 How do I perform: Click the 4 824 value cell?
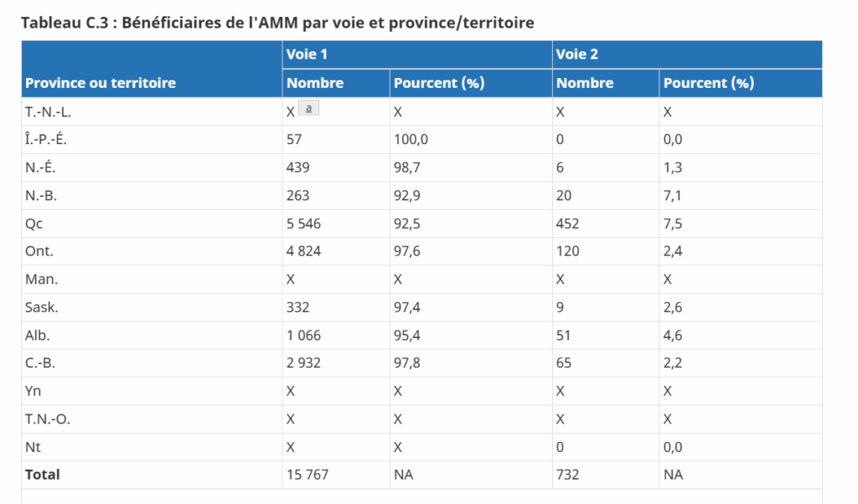click(303, 251)
